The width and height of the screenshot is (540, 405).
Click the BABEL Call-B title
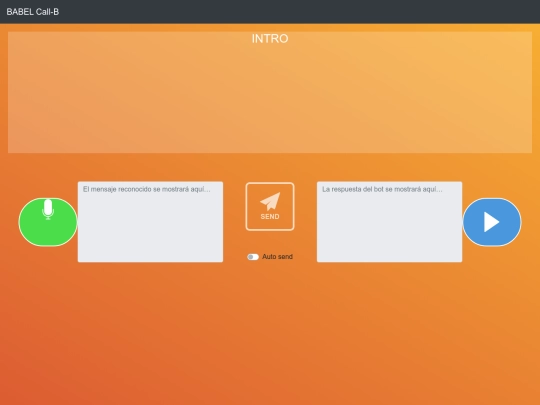point(33,12)
